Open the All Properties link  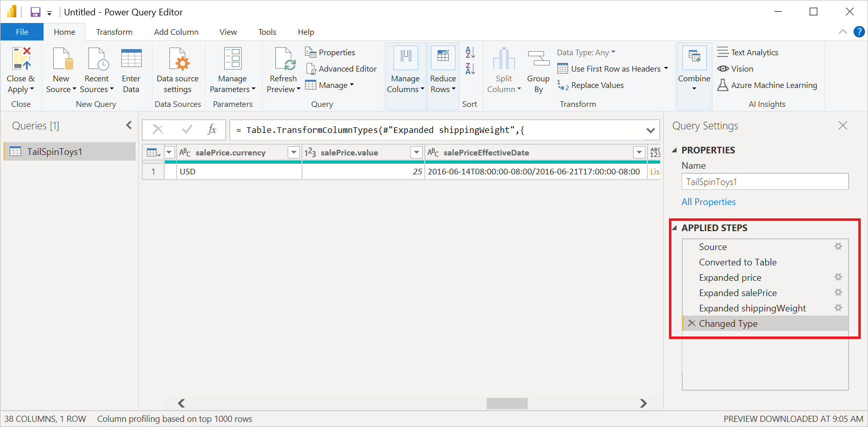click(708, 202)
